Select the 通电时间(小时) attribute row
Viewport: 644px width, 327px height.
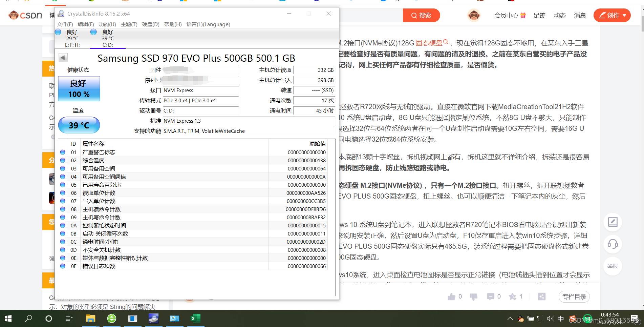tap(193, 242)
